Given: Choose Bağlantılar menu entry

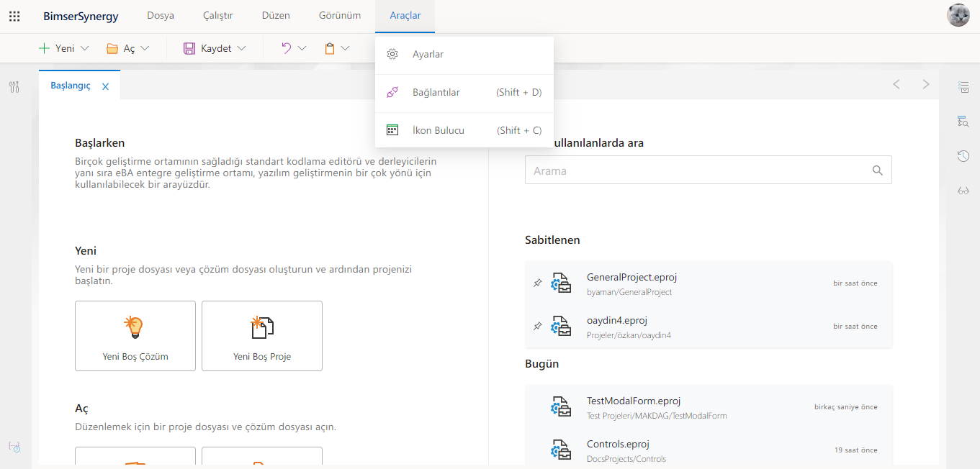Looking at the screenshot, I should 436,93.
